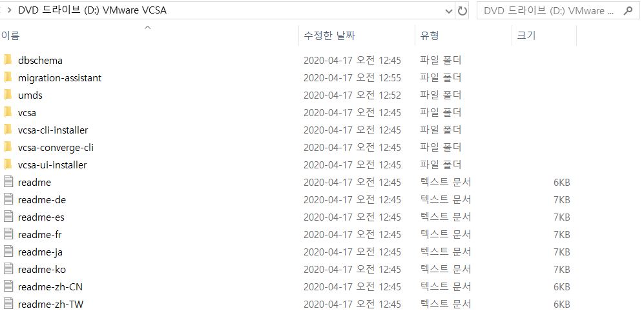Select the vcsa-converge-cli folder name

[56, 147]
